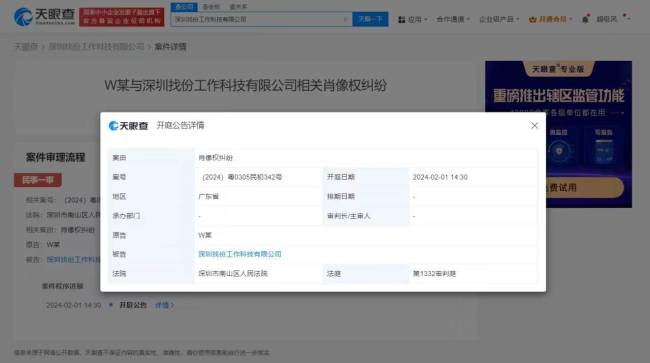Close the 开庭公告详情 dialog

(x=534, y=126)
